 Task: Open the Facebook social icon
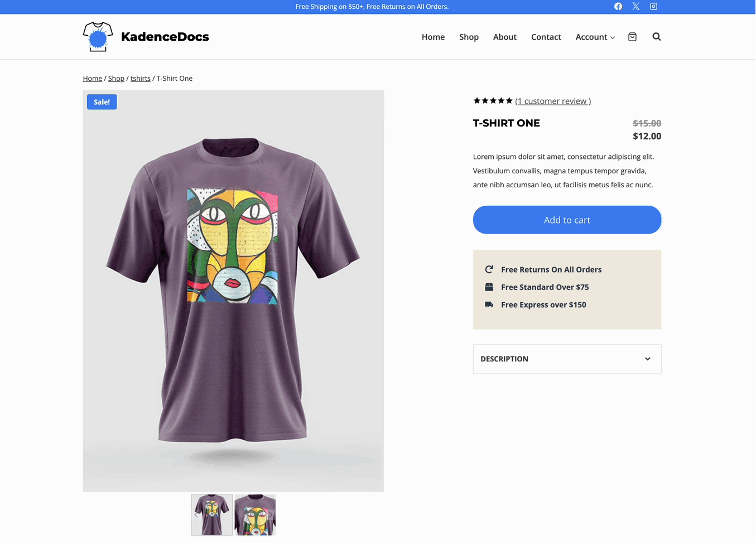pyautogui.click(x=618, y=7)
